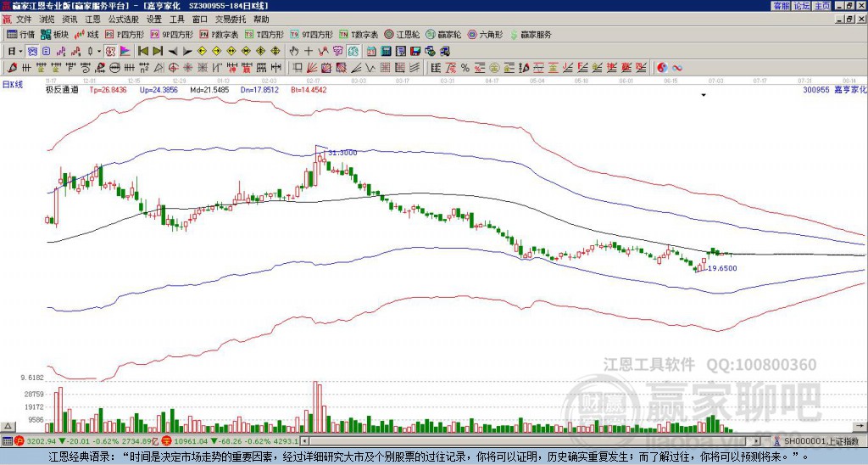Select the crosshair cursor tool
Screen dimensions: 868x465
(309, 52)
